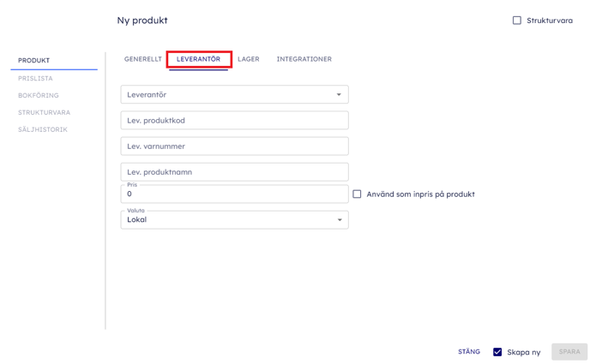Select Produkt in the left sidebar
The height and width of the screenshot is (364, 590).
(x=34, y=61)
